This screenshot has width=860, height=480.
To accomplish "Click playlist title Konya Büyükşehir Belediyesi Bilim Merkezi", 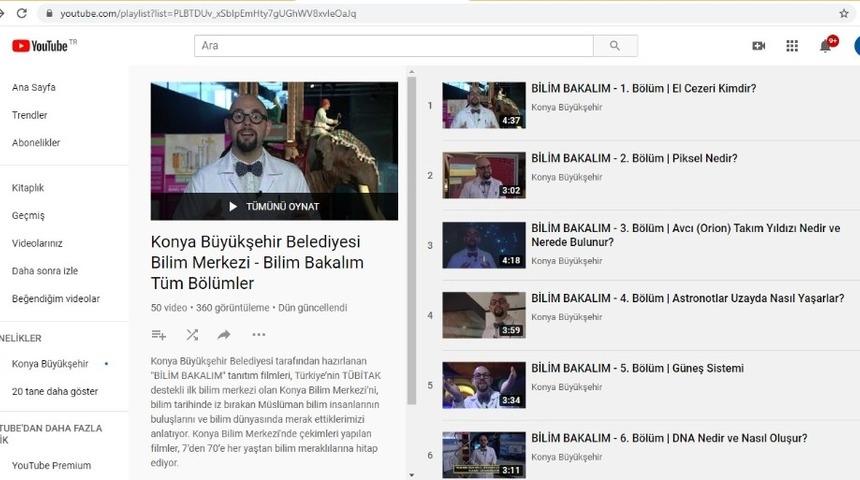I will pyautogui.click(x=257, y=262).
